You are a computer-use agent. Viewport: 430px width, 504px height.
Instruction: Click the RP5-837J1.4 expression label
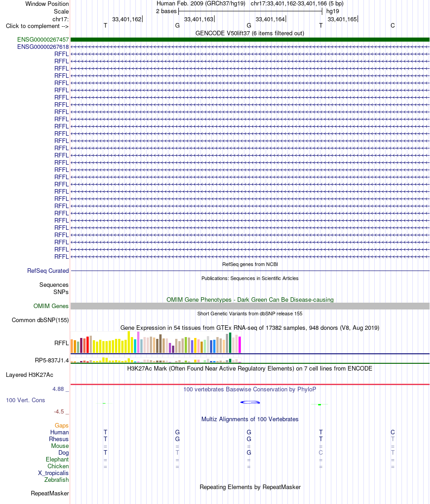52,361
